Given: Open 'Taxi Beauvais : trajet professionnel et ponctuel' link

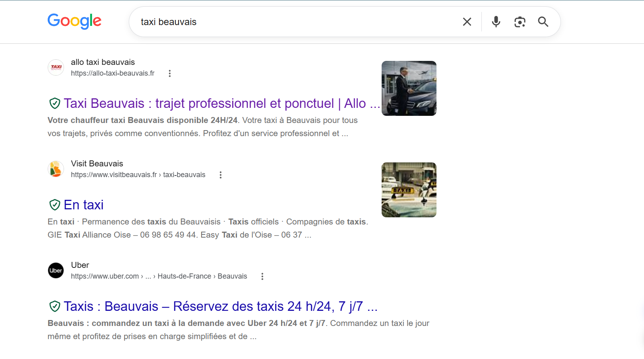Looking at the screenshot, I should click(x=222, y=103).
